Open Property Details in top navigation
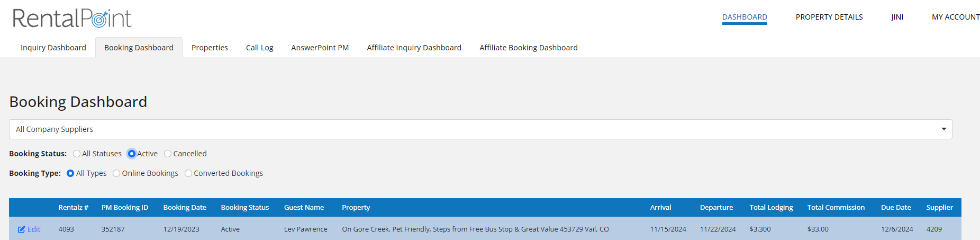This screenshot has height=240, width=980. click(829, 17)
